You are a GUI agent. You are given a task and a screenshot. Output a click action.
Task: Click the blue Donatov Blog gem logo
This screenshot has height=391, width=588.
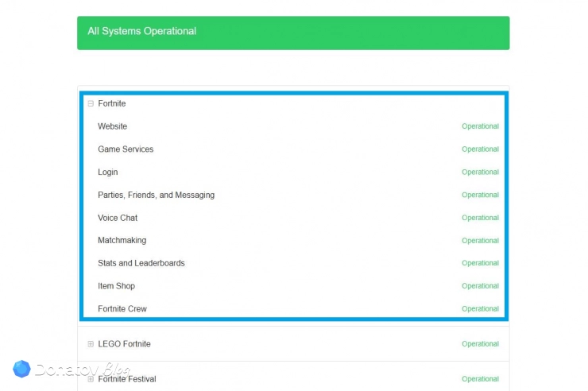coord(21,369)
